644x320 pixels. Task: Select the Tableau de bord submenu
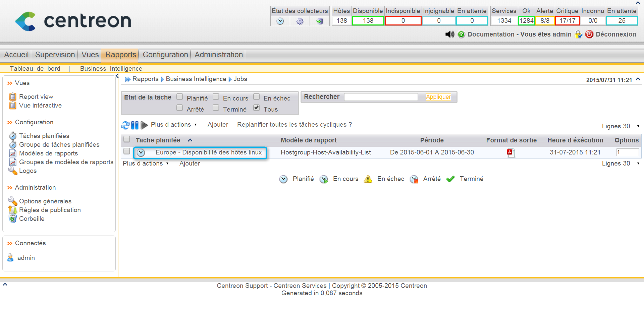[35, 69]
